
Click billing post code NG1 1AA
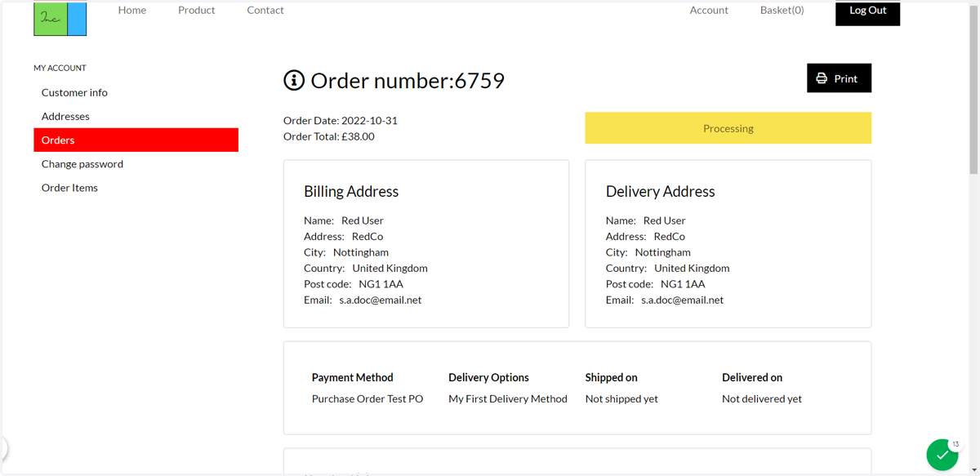click(381, 284)
